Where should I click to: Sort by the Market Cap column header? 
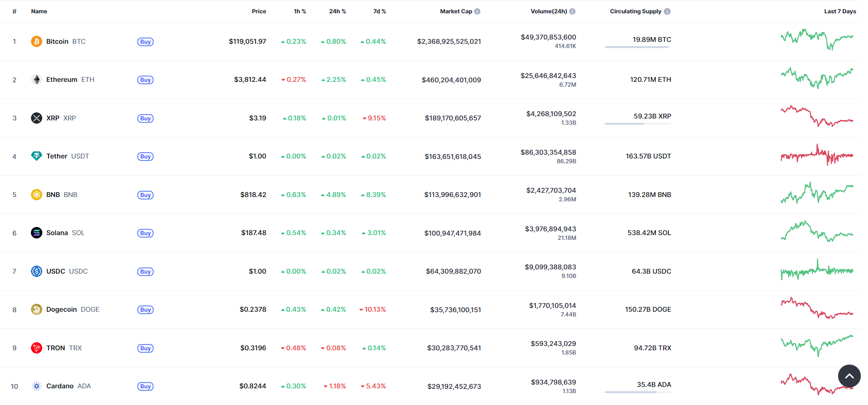coord(456,11)
